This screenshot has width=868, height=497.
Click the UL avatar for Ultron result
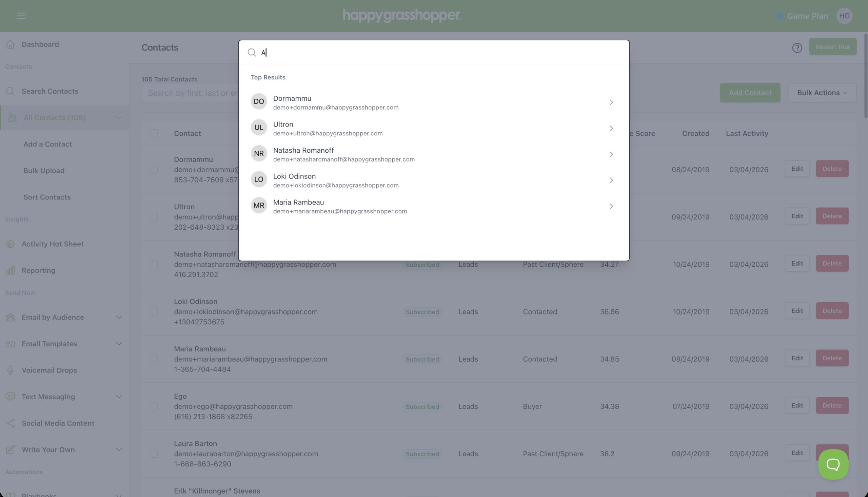(x=258, y=127)
